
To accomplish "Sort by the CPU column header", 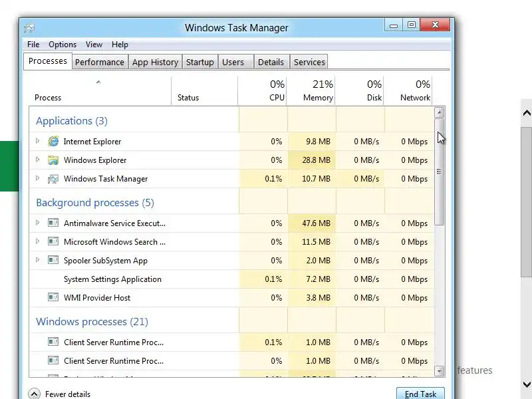I will point(262,91).
